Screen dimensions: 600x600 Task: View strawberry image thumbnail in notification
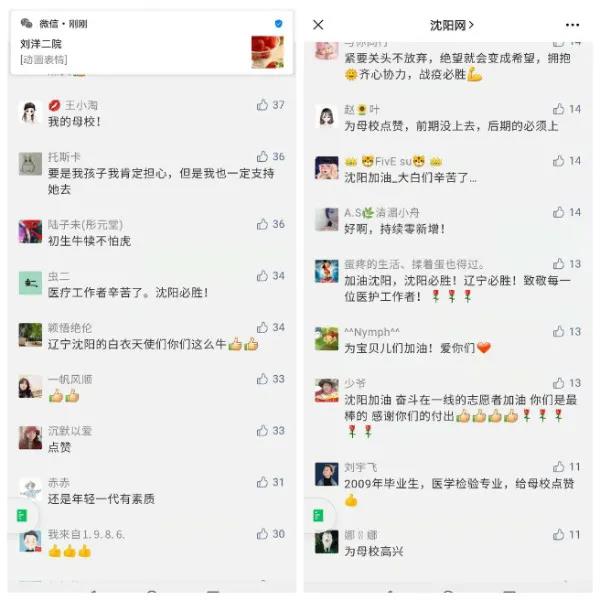pos(267,52)
